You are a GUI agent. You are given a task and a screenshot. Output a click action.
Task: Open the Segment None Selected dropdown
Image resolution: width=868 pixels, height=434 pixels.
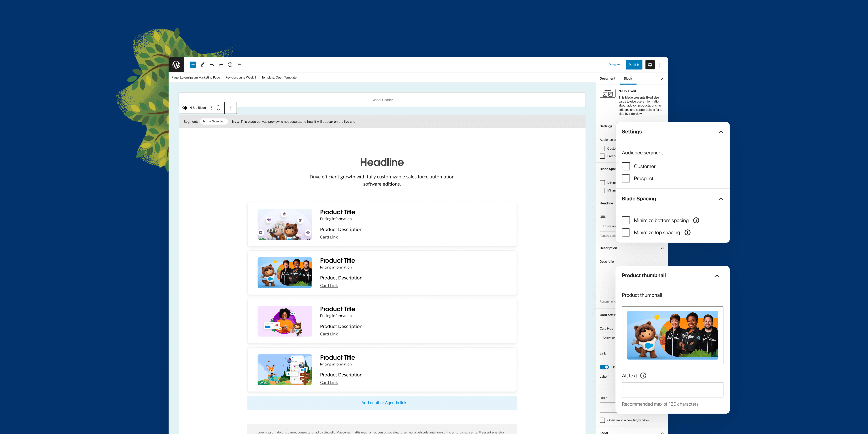(214, 122)
